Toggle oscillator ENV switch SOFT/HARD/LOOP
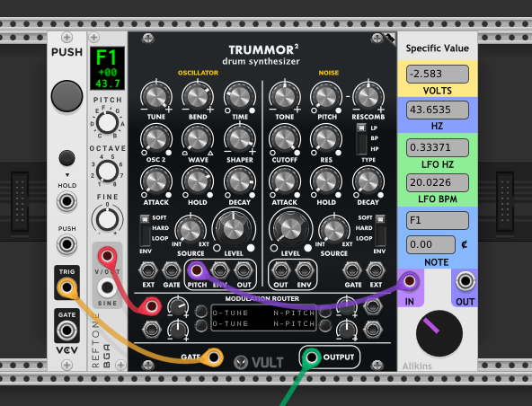 (x=145, y=230)
